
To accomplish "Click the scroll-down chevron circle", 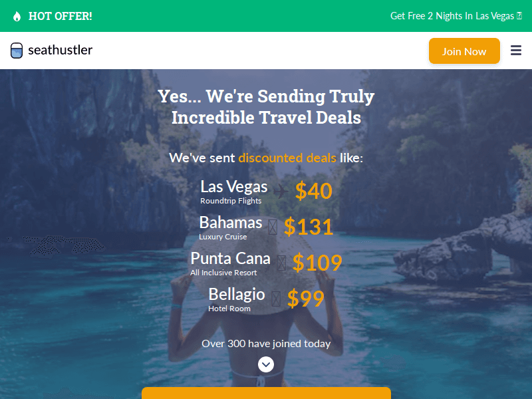I will coord(266,364).
